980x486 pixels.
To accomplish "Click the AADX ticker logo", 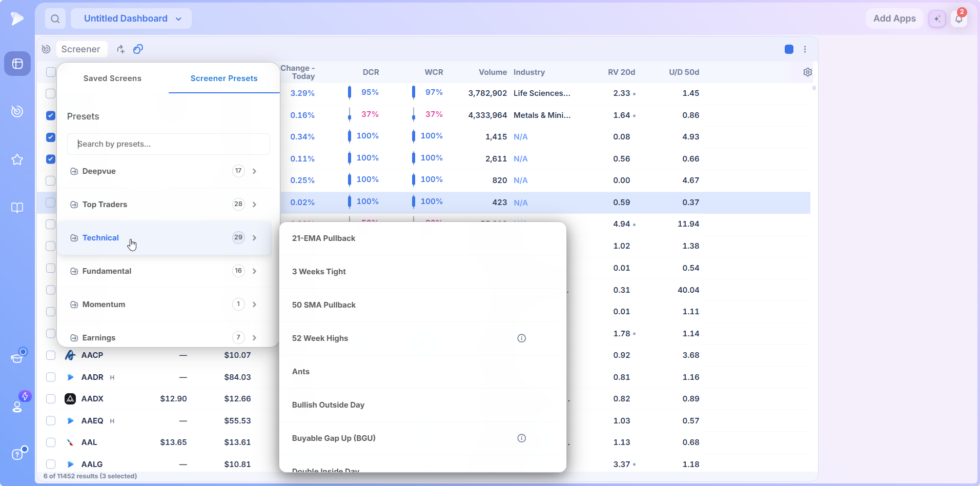I will click(70, 399).
